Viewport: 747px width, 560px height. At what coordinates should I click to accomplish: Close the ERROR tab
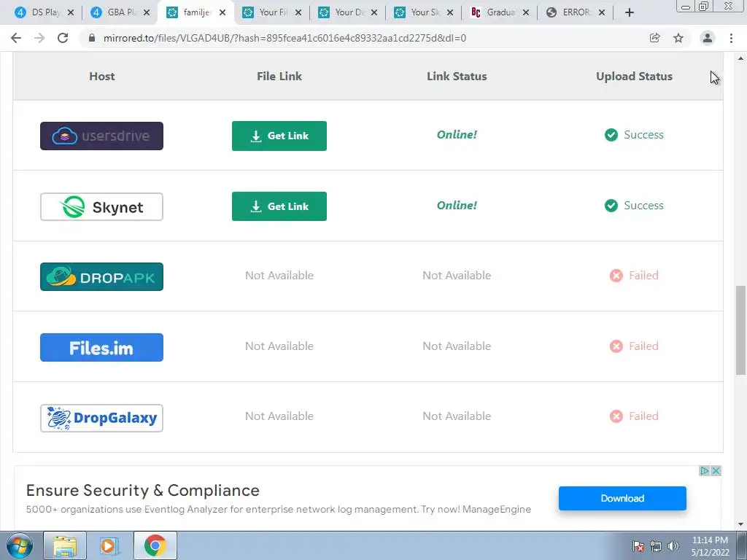pyautogui.click(x=602, y=12)
